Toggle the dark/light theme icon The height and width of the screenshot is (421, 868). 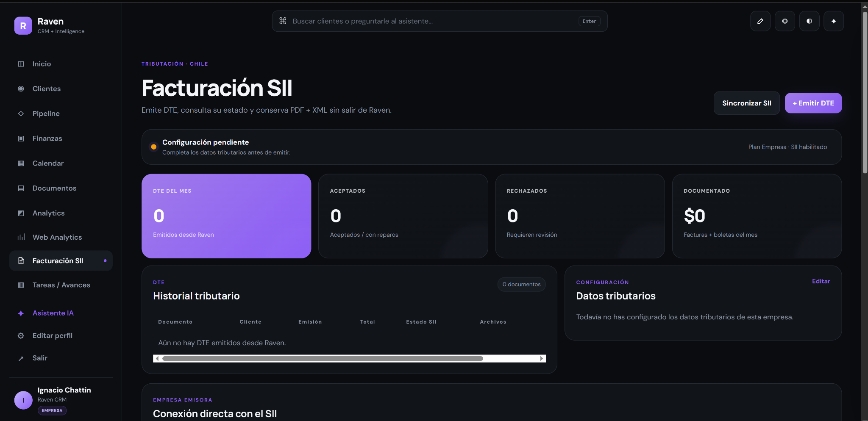[810, 21]
